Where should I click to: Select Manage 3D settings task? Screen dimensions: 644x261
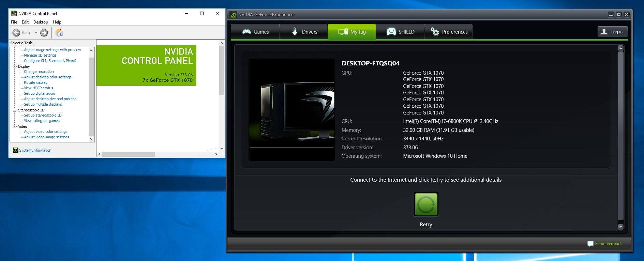(x=40, y=55)
